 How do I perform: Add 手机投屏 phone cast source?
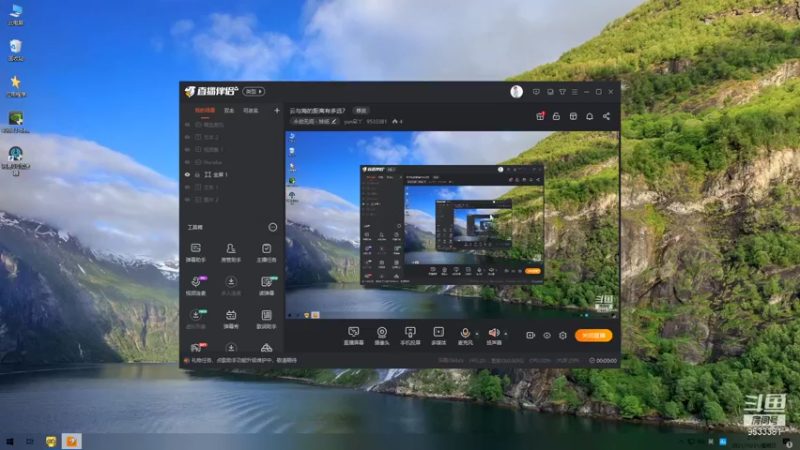click(x=410, y=336)
